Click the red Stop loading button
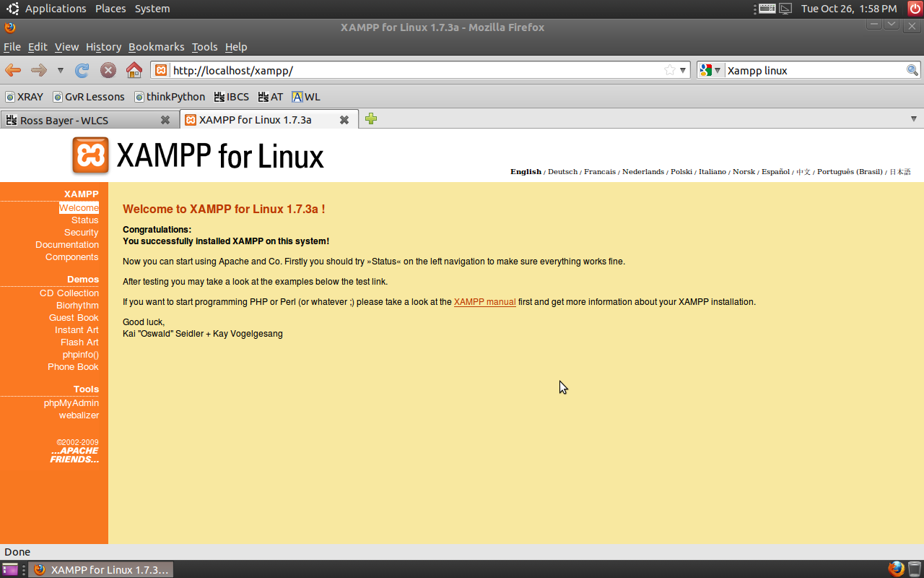Image resolution: width=924 pixels, height=578 pixels. [108, 70]
